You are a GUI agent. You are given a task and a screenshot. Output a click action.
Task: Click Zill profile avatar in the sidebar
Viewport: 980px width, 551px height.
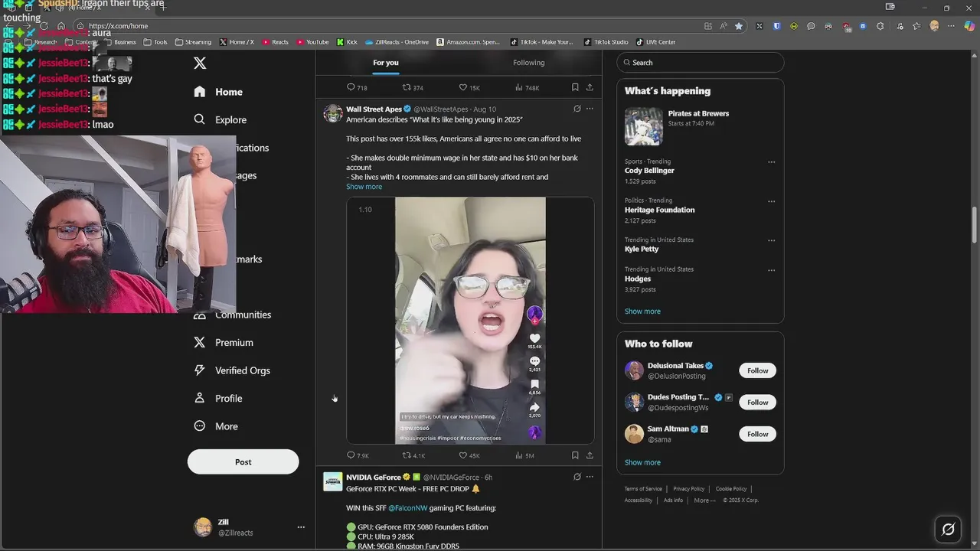tap(203, 527)
